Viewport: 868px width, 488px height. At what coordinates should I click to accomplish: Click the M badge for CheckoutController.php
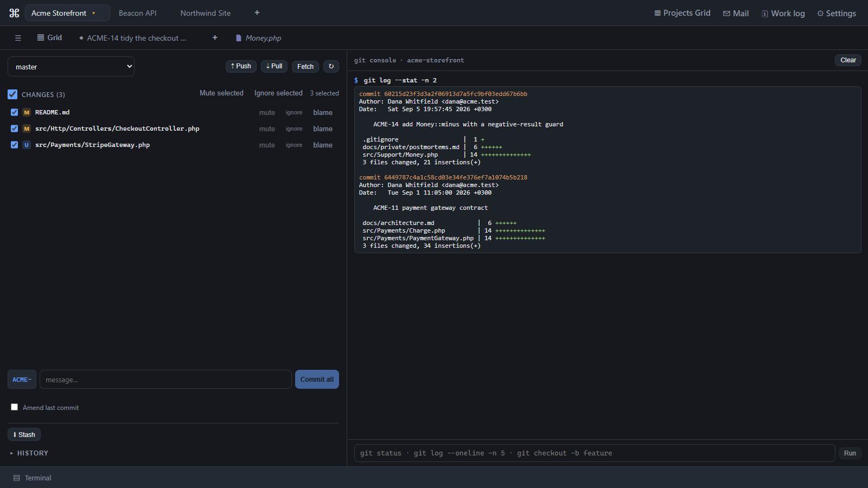pyautogui.click(x=27, y=129)
